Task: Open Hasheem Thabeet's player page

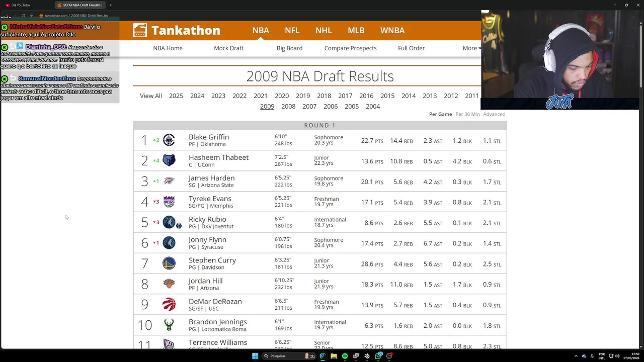Action: pos(218,157)
